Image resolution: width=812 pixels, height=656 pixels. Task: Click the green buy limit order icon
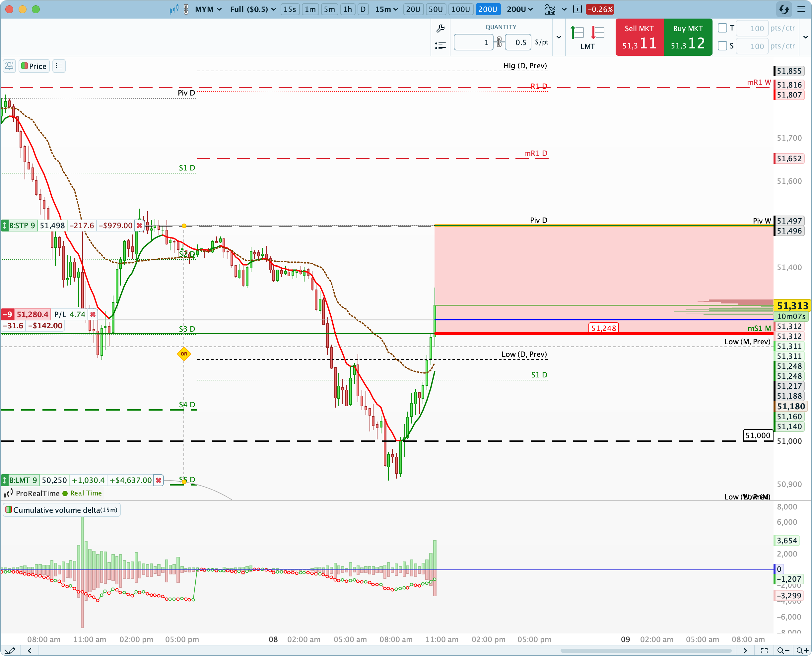pyautogui.click(x=577, y=33)
